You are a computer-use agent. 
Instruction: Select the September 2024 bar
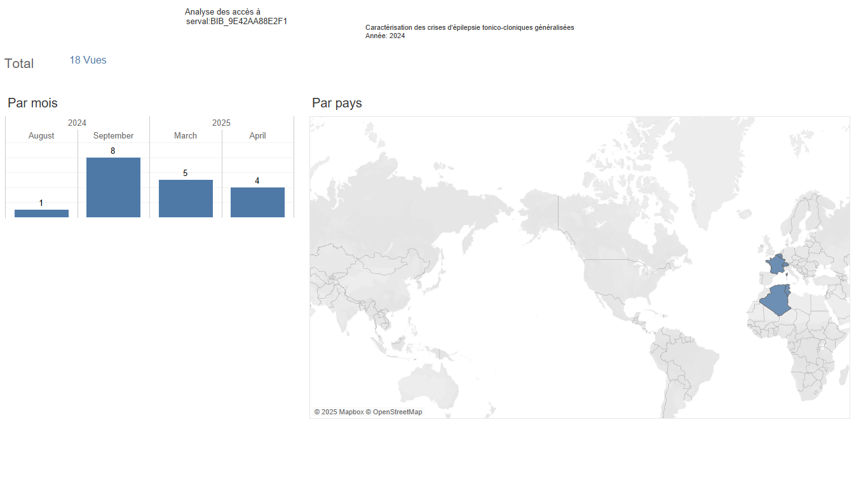[113, 187]
